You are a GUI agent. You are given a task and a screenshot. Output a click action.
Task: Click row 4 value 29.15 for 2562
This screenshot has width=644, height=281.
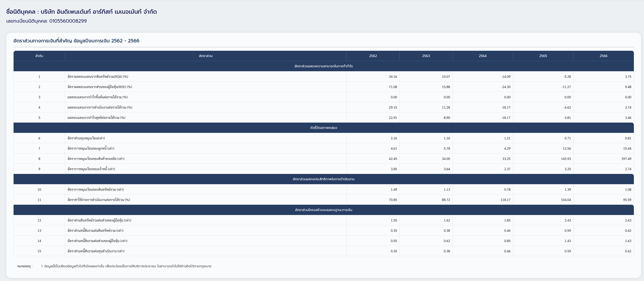tap(393, 107)
